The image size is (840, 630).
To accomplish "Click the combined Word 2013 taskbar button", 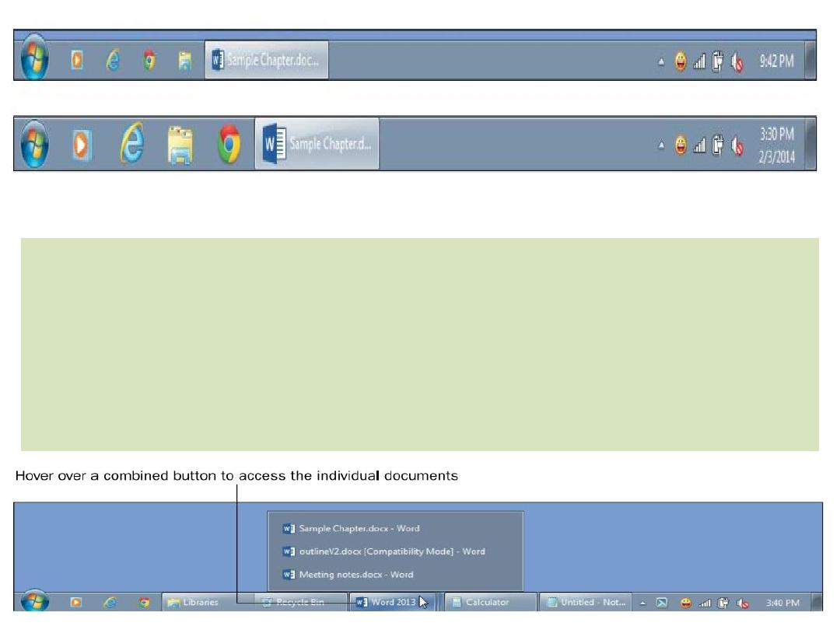I will pos(395,602).
